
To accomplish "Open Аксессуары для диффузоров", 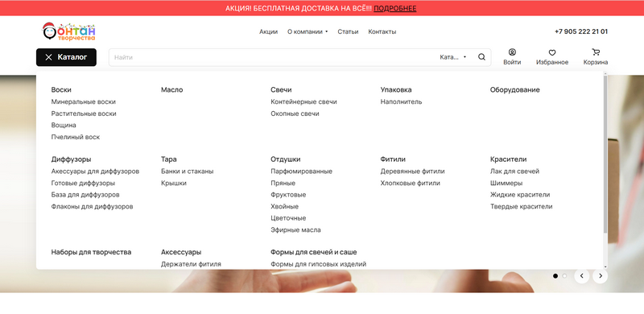I will pos(95,171).
